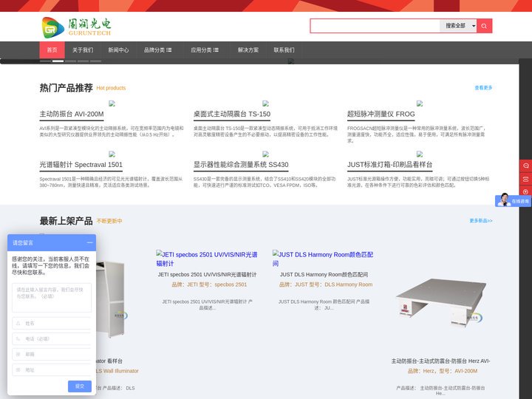
Task: Focus the 姓名 name field
Action: 52,324
